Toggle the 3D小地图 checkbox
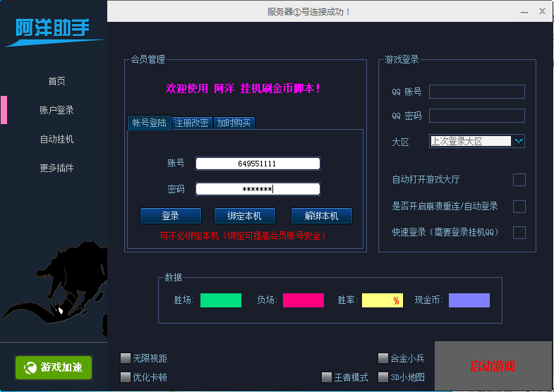This screenshot has height=392, width=554. 383,376
